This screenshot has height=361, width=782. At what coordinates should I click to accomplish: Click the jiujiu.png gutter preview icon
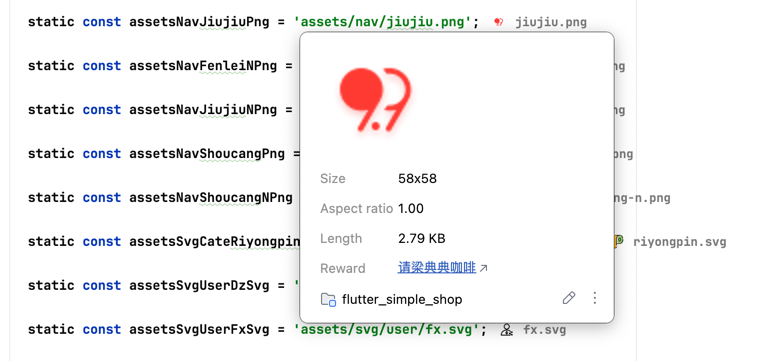[x=499, y=22]
